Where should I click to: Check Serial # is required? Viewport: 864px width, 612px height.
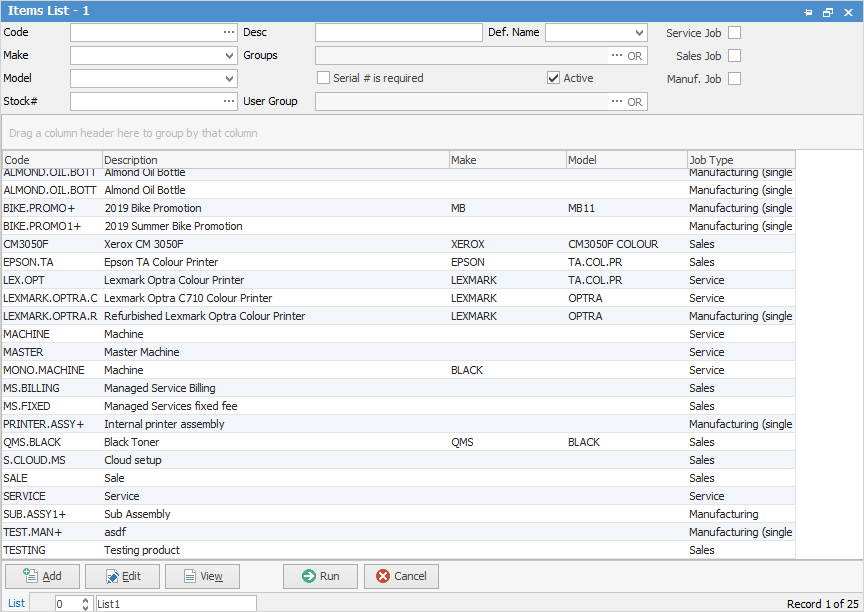point(324,78)
